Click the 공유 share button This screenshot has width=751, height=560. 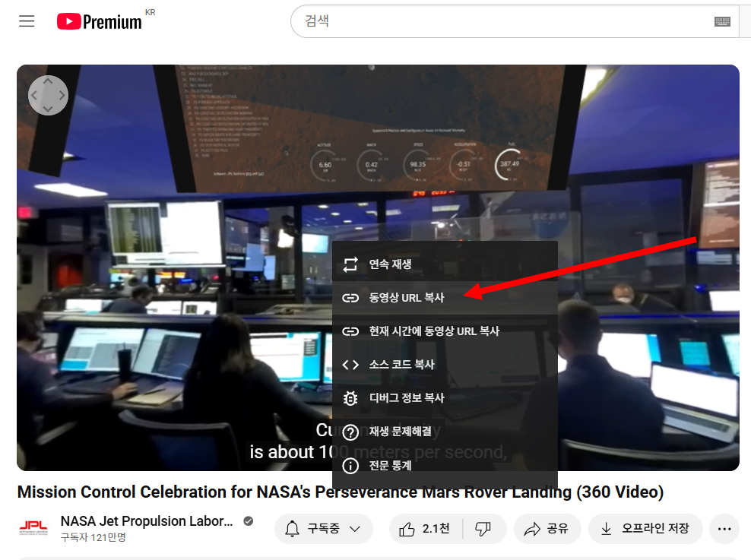coord(547,528)
